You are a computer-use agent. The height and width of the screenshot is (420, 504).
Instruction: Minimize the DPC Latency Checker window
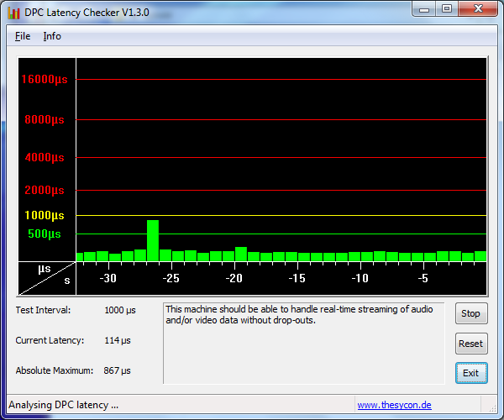(x=424, y=8)
